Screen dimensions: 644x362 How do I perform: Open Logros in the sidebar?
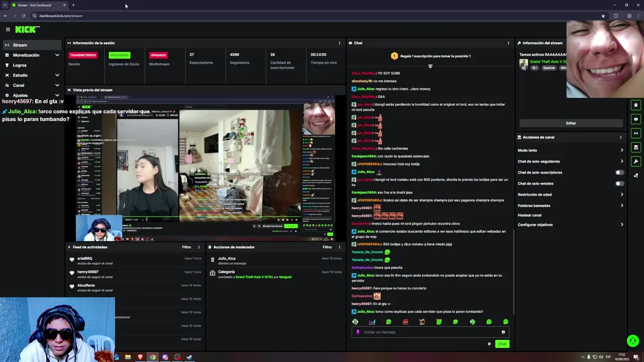(31, 65)
